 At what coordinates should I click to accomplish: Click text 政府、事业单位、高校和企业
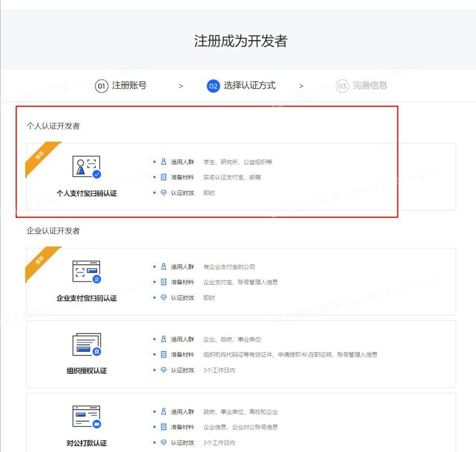tap(241, 412)
